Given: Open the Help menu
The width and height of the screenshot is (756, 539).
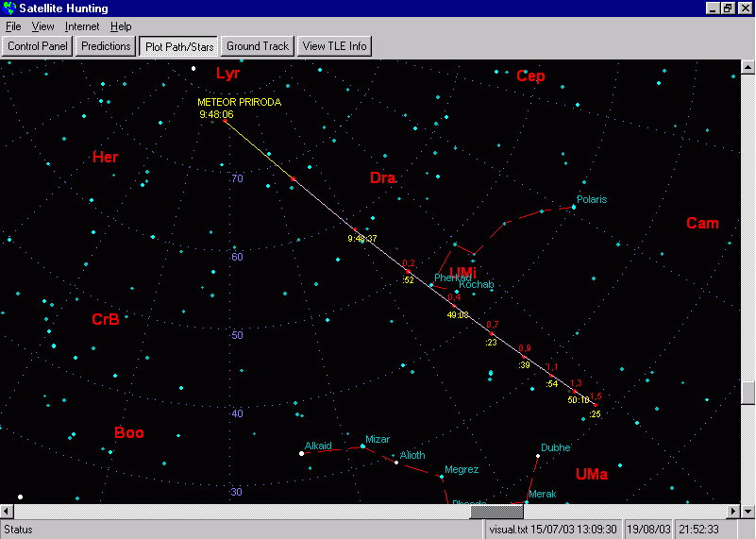Looking at the screenshot, I should [x=121, y=26].
